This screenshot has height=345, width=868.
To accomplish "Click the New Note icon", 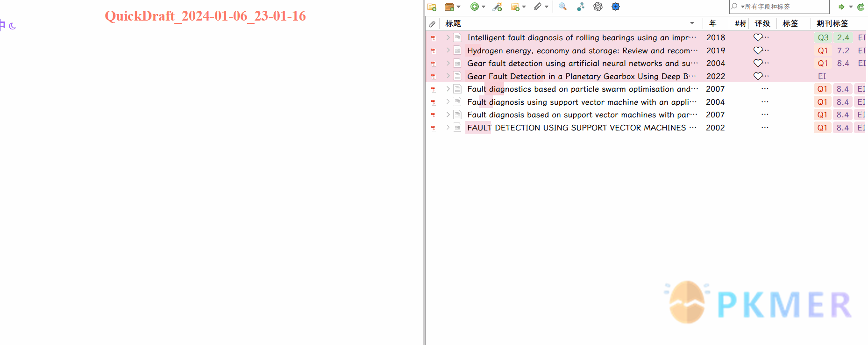I will coord(515,7).
